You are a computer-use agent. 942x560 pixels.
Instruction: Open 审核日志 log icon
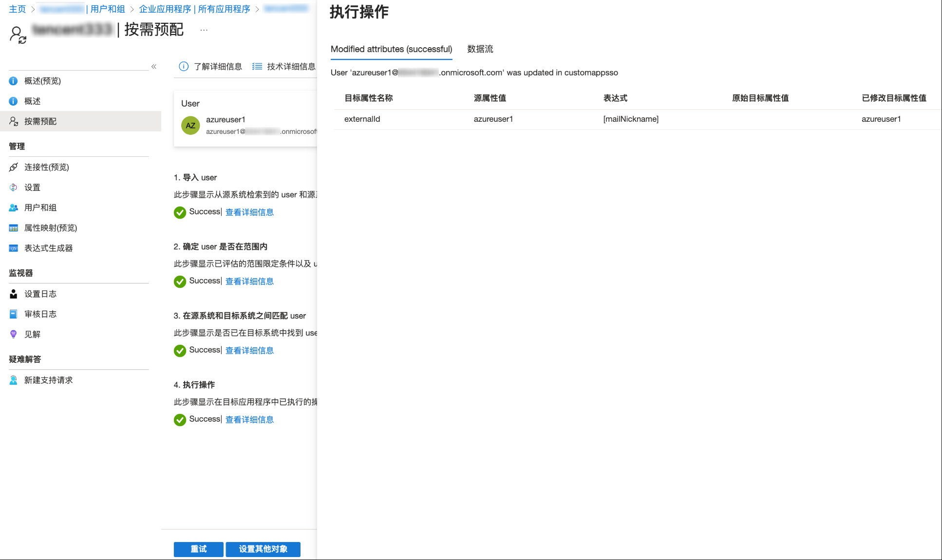pos(13,314)
